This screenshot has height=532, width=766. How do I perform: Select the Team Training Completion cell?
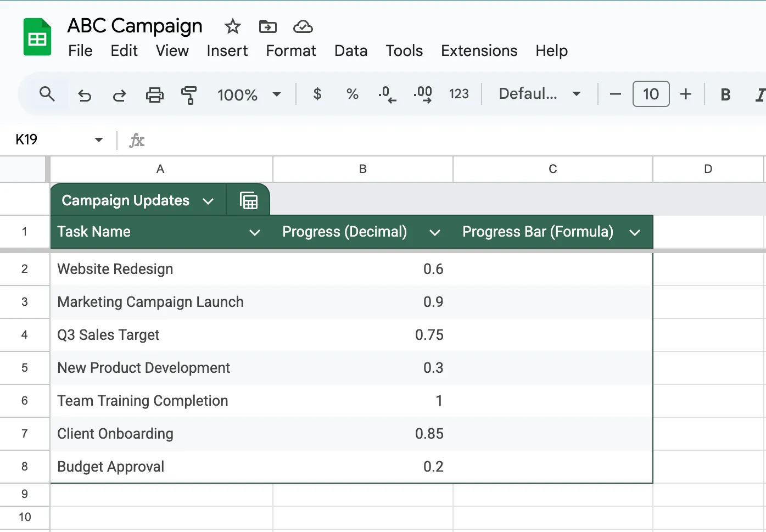click(x=161, y=401)
